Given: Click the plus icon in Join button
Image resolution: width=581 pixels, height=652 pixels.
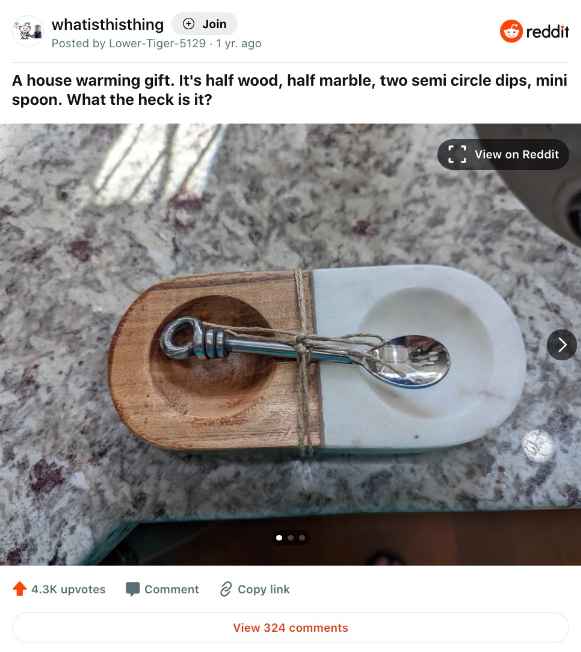Looking at the screenshot, I should [x=188, y=24].
